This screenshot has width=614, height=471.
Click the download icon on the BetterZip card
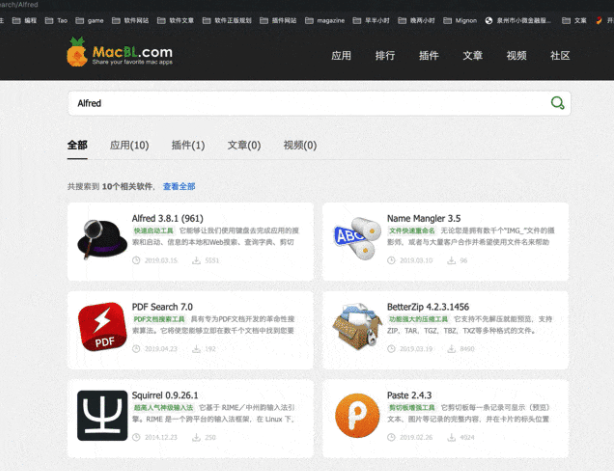(x=451, y=349)
